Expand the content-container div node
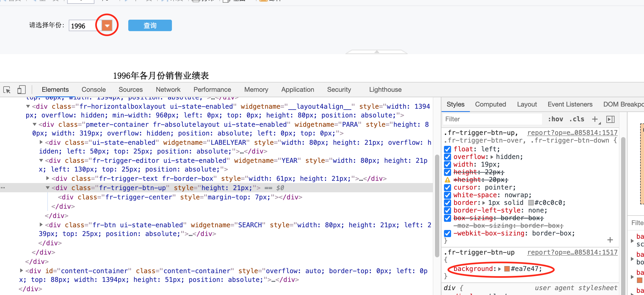The width and height of the screenshot is (644, 295). tap(21, 270)
